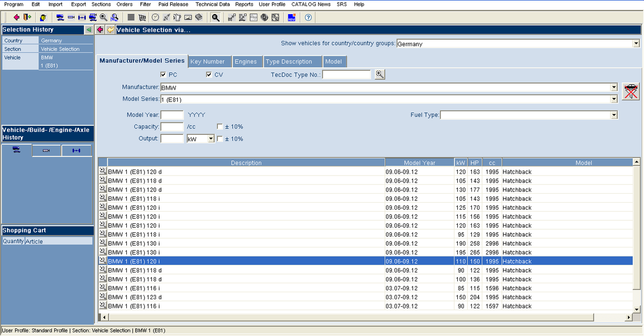The width and height of the screenshot is (644, 336).
Task: Open the user profile icon in toolbar
Action: [x=43, y=18]
